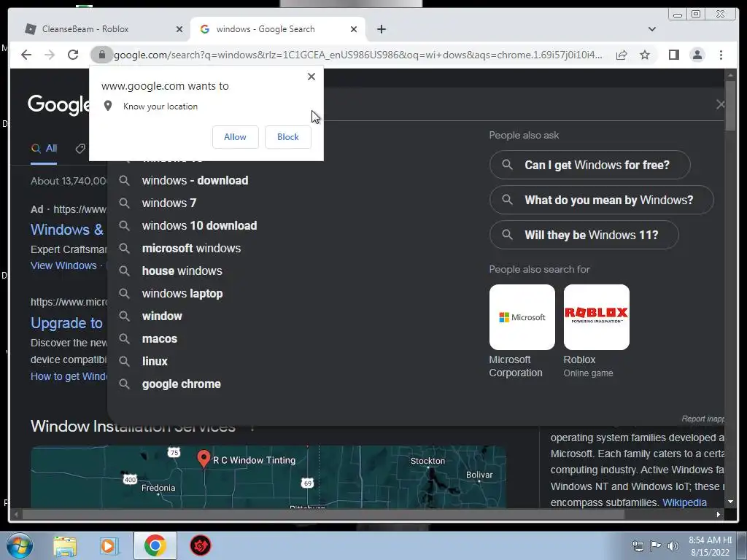
Task: Open the Chrome profile avatar
Action: 697,55
